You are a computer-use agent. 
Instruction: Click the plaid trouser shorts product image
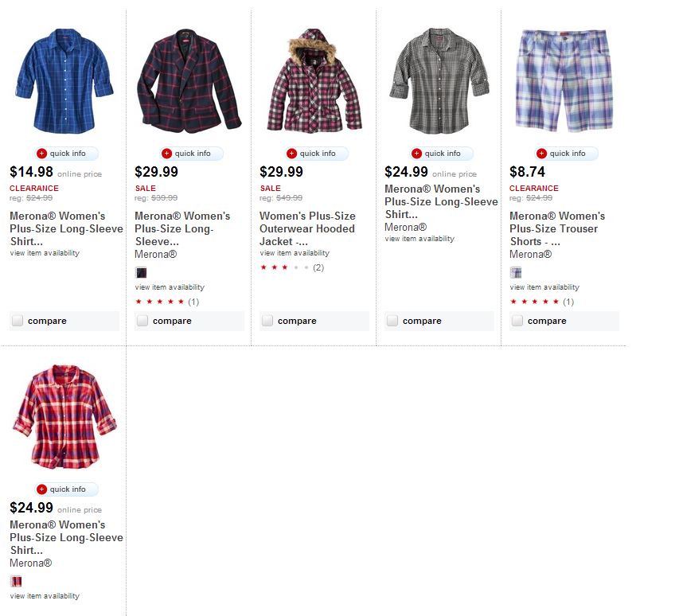coord(563,80)
